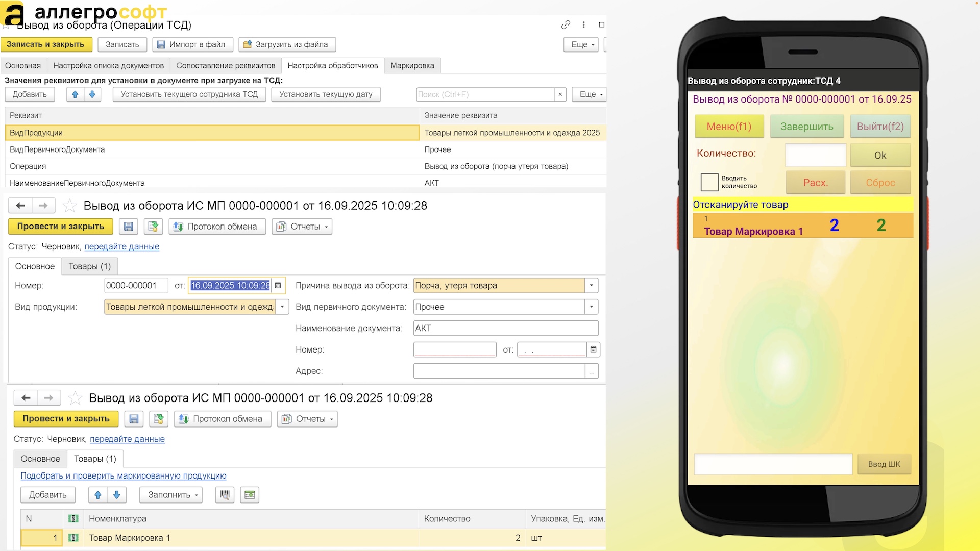Open calendar next to document date field
This screenshot has width=980, height=551.
(278, 286)
